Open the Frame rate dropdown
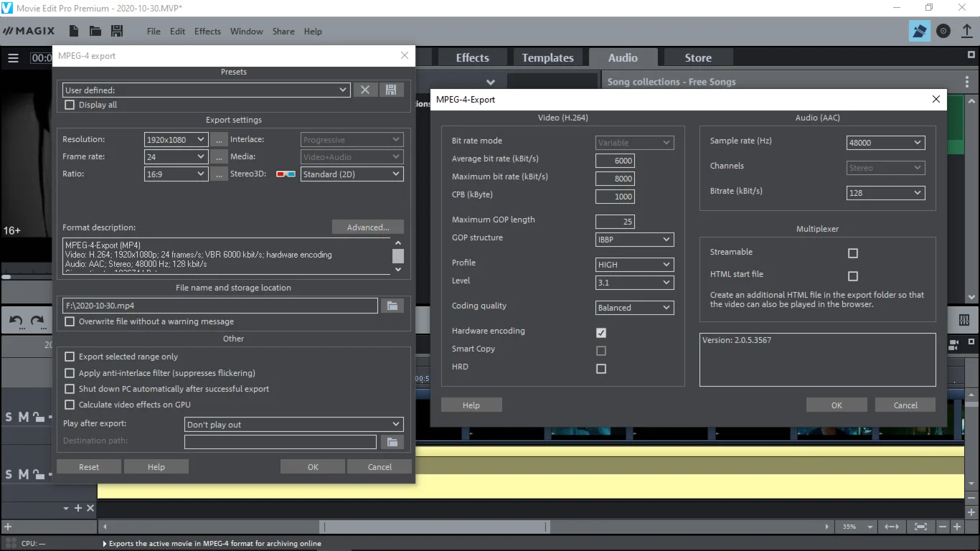The height and width of the screenshot is (551, 980). click(176, 156)
